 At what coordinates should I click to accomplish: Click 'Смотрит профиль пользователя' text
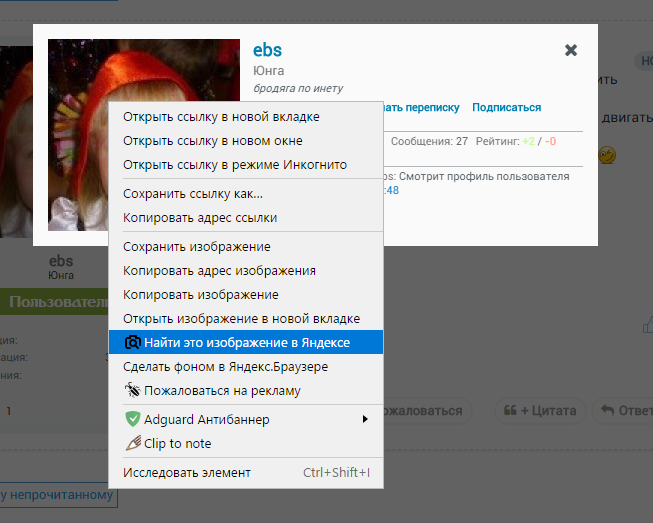click(484, 177)
